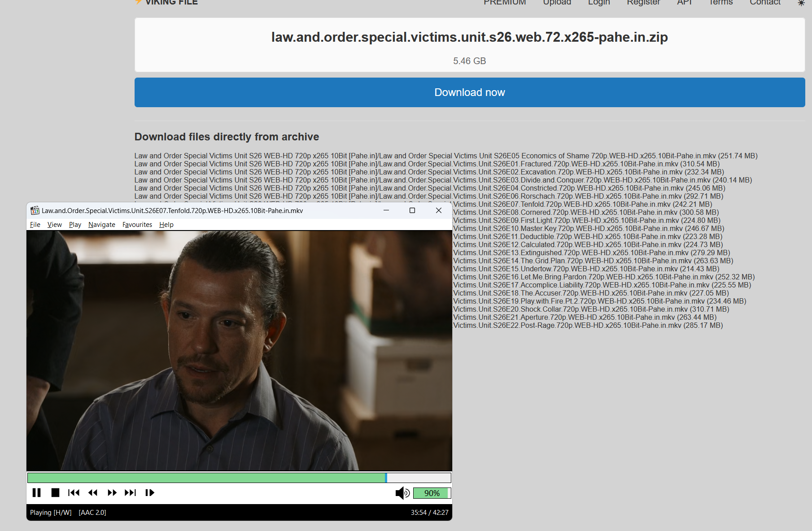
Task: Click the Playing [H/W] status text
Action: click(51, 513)
